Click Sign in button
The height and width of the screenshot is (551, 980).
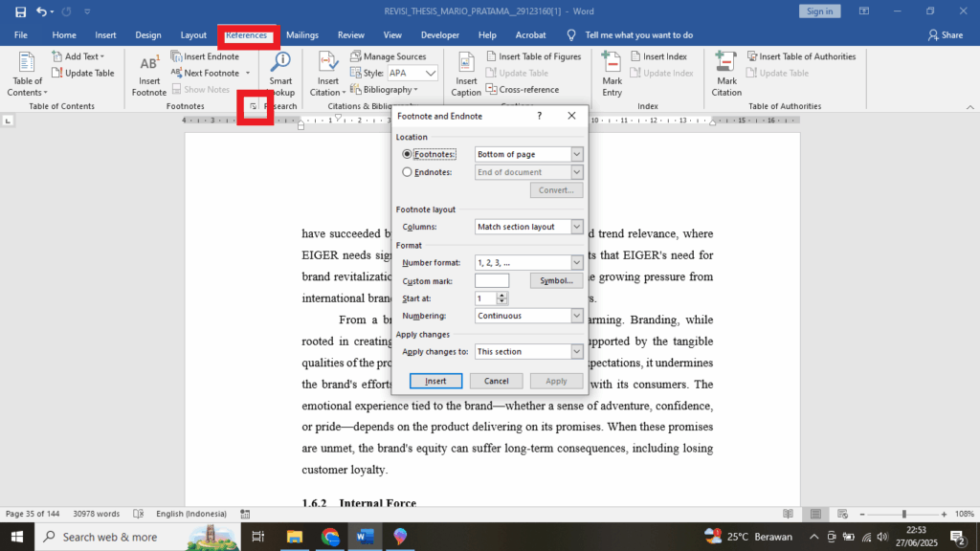tap(819, 11)
